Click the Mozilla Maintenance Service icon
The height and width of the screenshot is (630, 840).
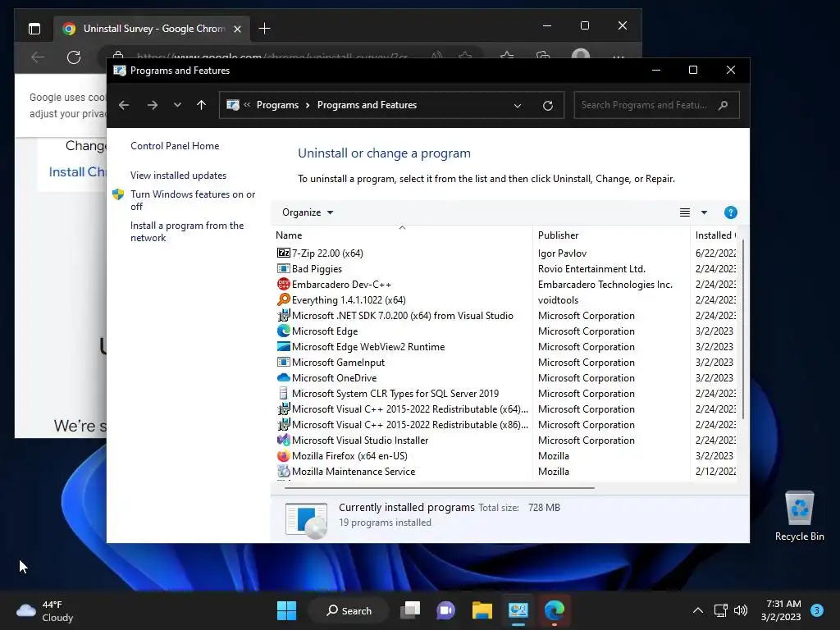pyautogui.click(x=283, y=471)
